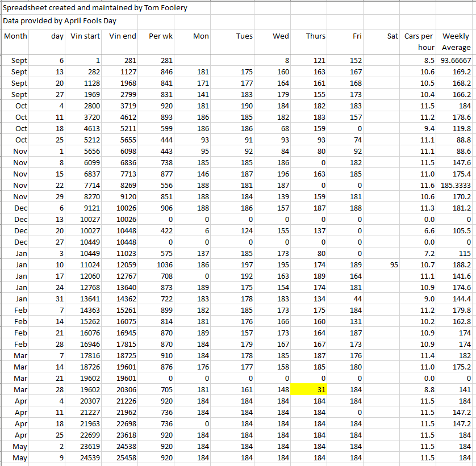The height and width of the screenshot is (466, 476).
Task: Select the Vin start cell showing 11024
Action: tap(85, 265)
